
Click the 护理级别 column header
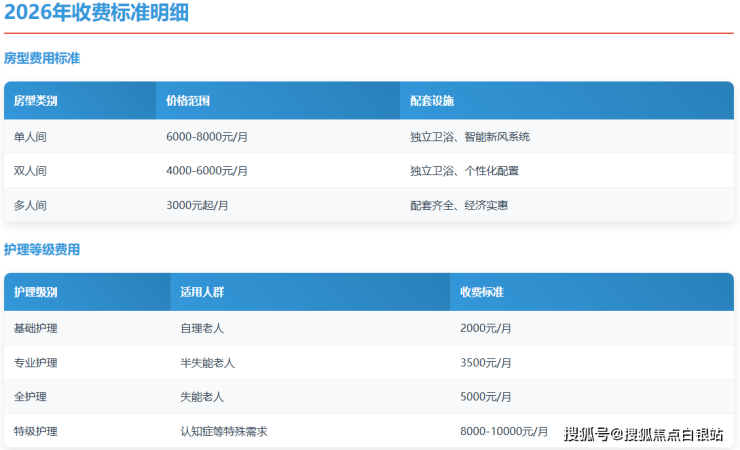35,292
